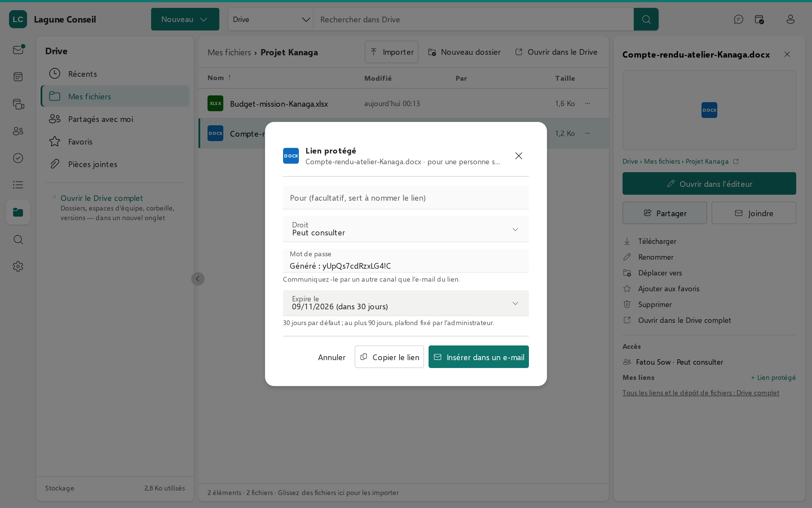Select Pièces jointes in Drive sidebar
Viewport: 812px width, 508px height.
115,164
